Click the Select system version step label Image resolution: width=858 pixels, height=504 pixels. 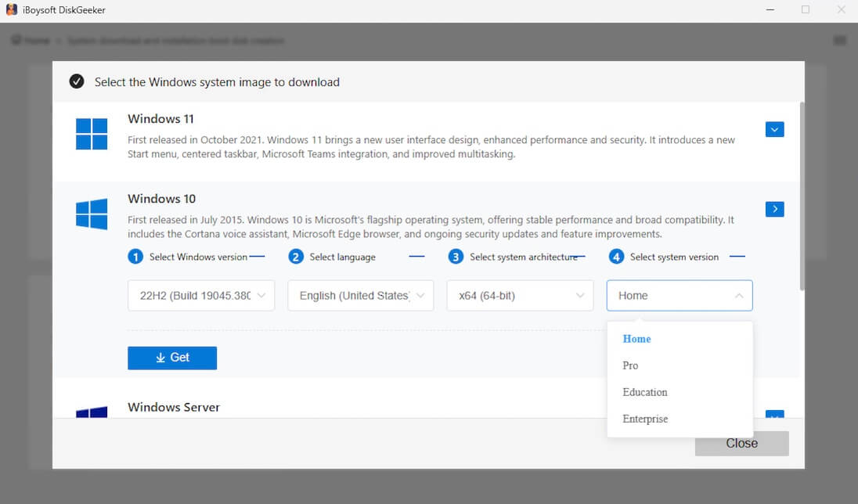pyautogui.click(x=674, y=257)
